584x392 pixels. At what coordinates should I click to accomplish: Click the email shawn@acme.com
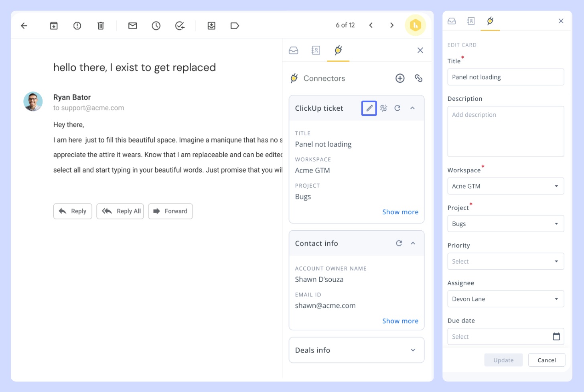pyautogui.click(x=325, y=306)
